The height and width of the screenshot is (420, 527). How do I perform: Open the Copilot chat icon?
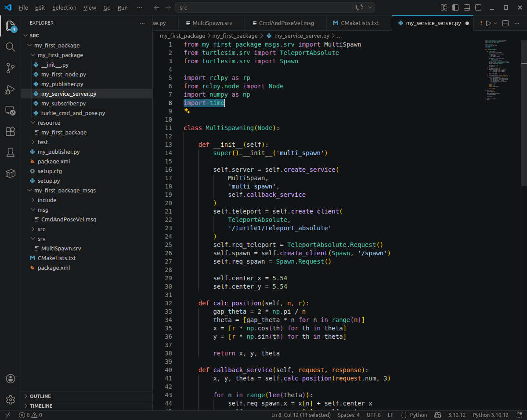click(x=359, y=7)
